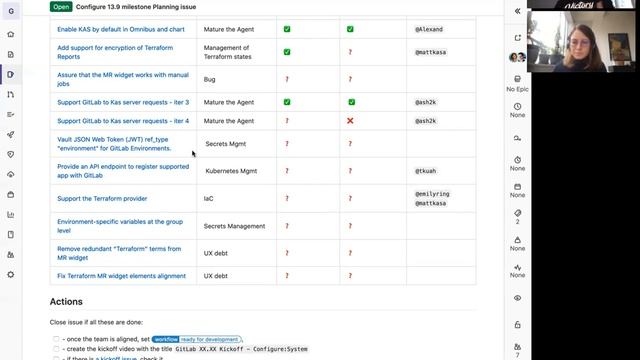Open Analytics chart icon in sidebar

pos(11,214)
